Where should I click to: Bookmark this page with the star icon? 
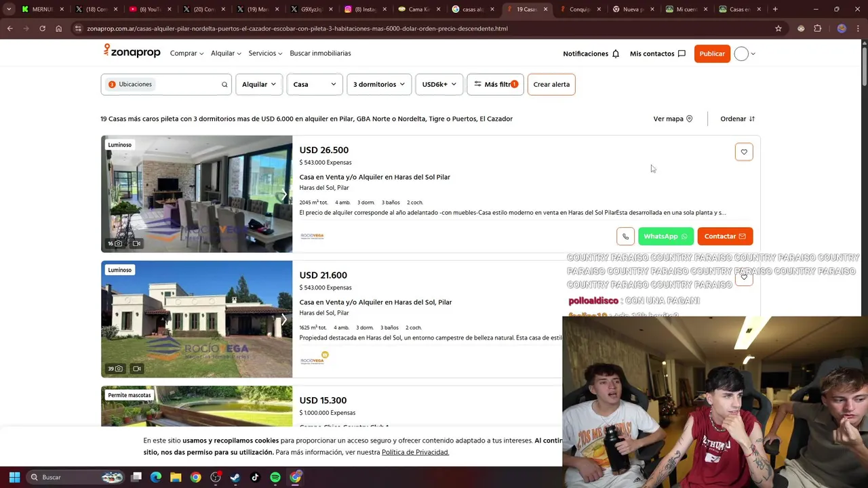click(x=778, y=28)
